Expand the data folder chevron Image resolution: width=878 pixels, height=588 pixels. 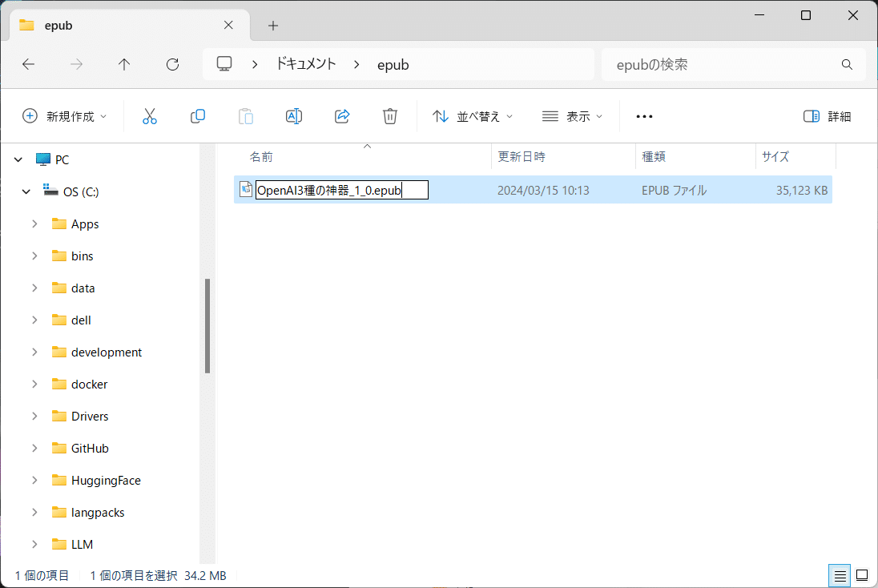(x=34, y=288)
